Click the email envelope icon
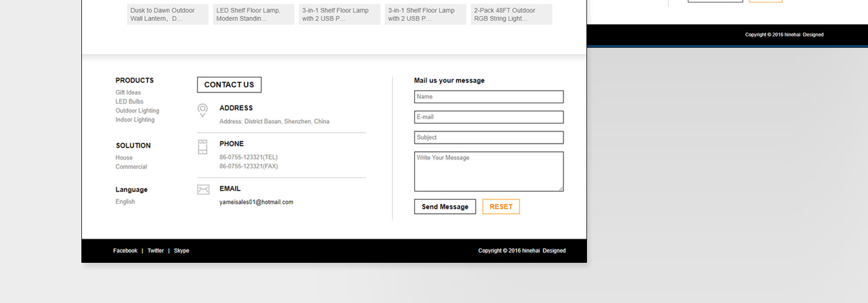The width and height of the screenshot is (868, 303). (x=203, y=190)
